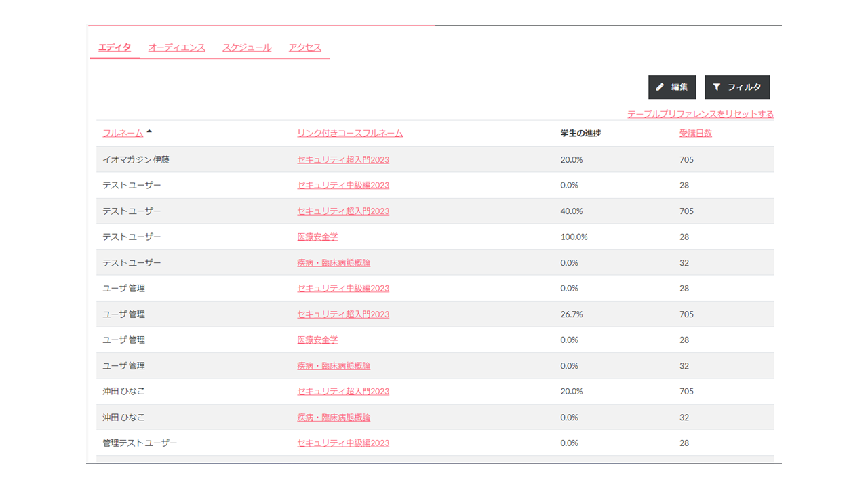Viewport: 868px width, 488px height.
Task: Click 沖田 ひなこ name in 20.0% row
Action: click(x=123, y=392)
